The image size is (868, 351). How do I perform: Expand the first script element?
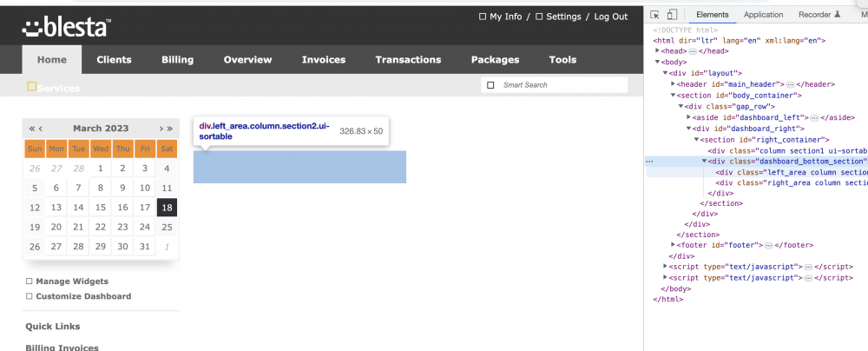click(x=666, y=267)
